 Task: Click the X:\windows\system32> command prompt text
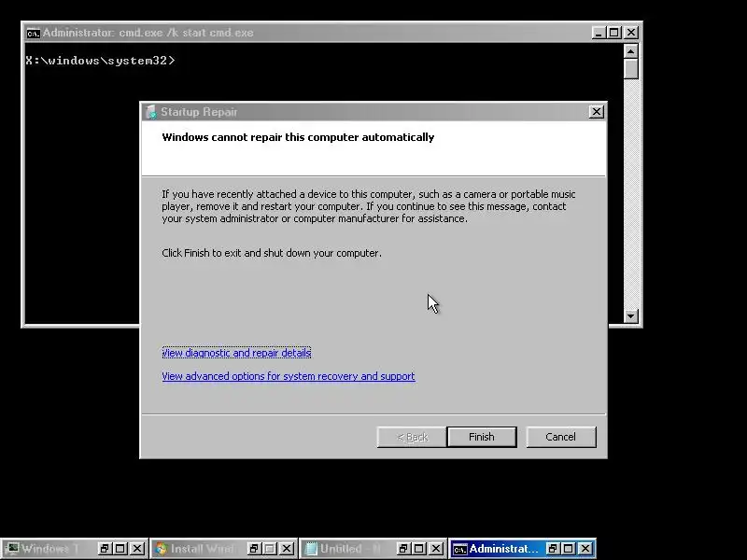pos(101,61)
